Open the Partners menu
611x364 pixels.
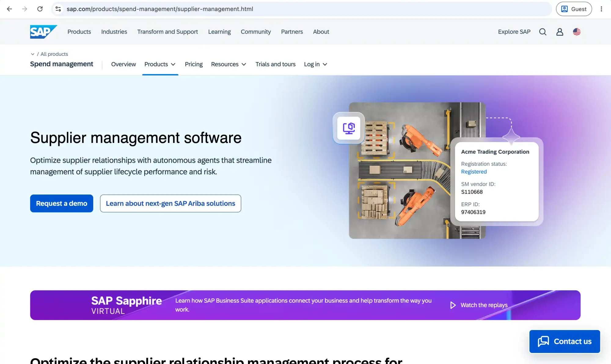tap(292, 32)
